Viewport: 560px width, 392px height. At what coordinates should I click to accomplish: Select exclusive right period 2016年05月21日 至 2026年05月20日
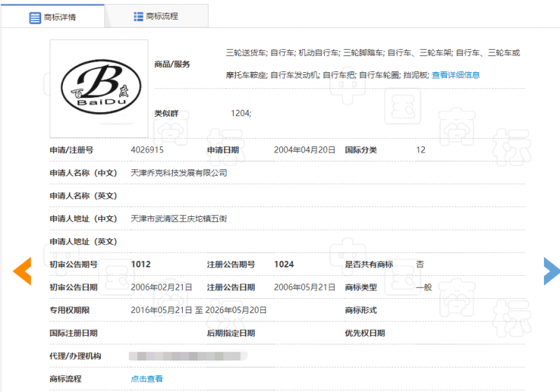[x=199, y=310]
